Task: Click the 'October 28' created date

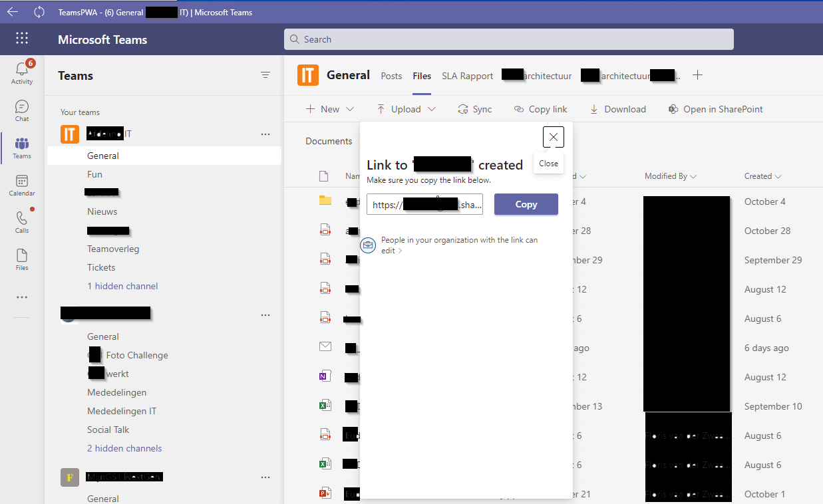Action: coord(767,231)
